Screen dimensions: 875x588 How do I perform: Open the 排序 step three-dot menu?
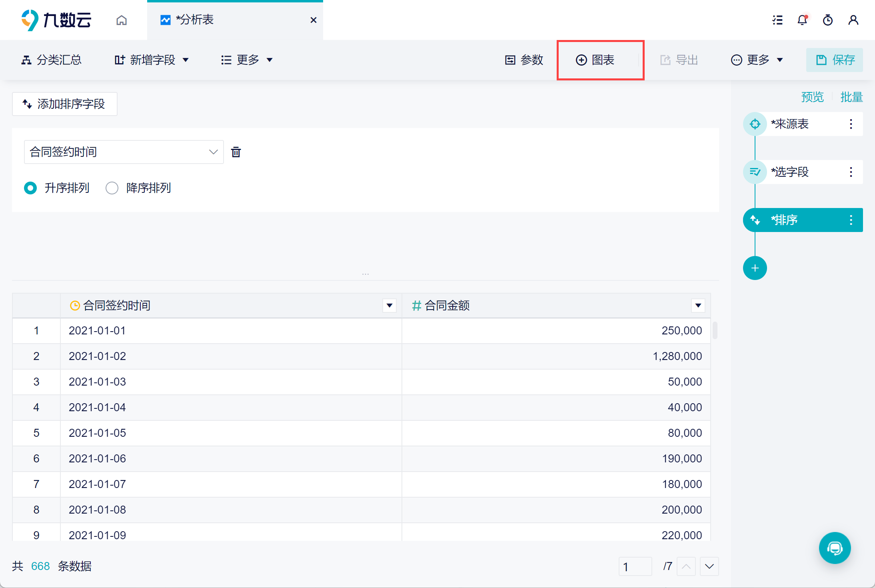coord(851,220)
